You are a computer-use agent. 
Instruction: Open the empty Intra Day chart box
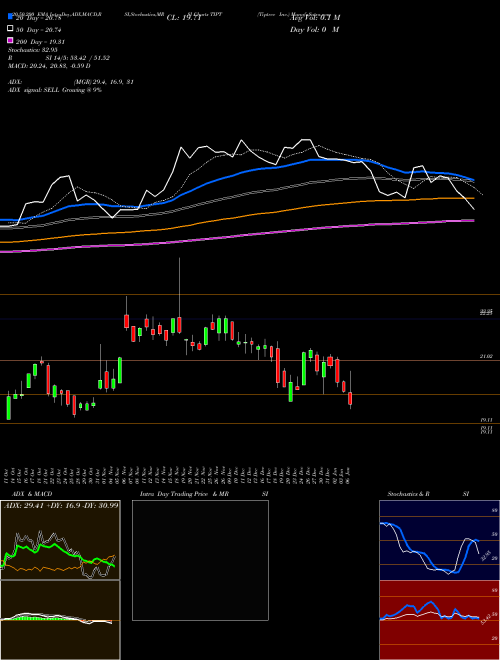tap(200, 560)
